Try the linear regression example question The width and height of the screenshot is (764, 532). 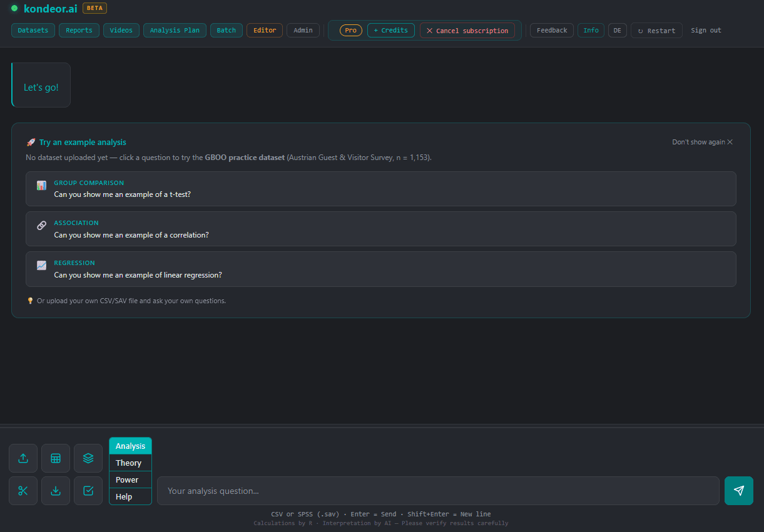381,269
